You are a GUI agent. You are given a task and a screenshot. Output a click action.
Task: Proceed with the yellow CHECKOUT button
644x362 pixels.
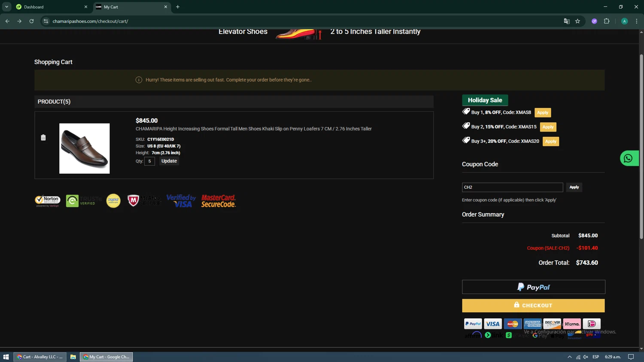(534, 305)
